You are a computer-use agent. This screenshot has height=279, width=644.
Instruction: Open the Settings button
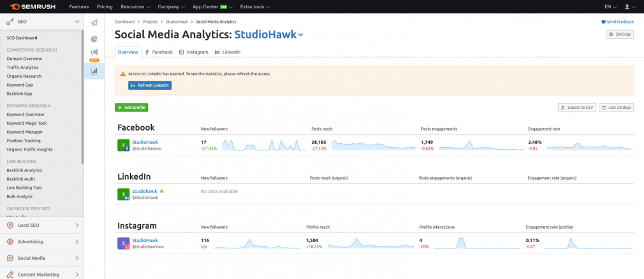point(620,34)
